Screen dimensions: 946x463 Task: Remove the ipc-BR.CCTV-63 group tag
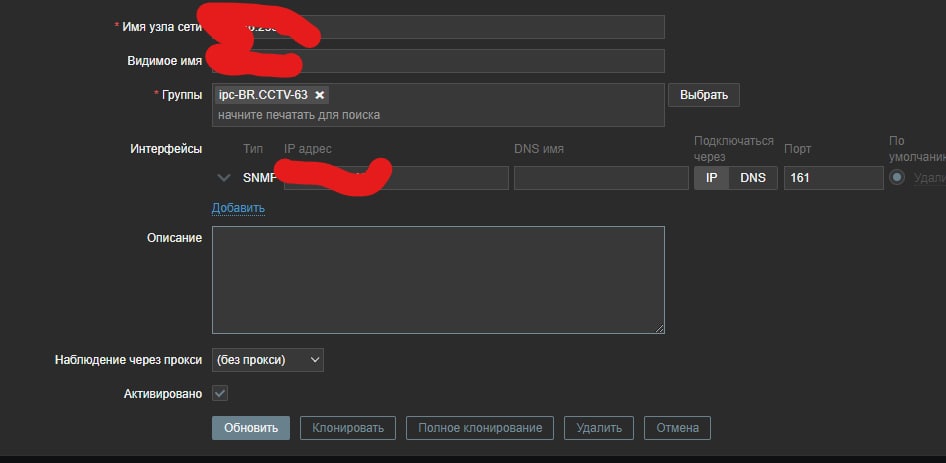click(x=320, y=95)
